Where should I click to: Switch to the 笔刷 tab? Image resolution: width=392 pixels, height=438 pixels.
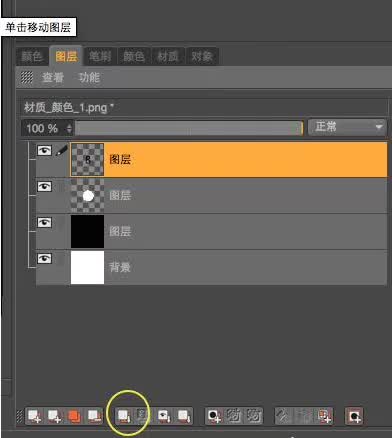click(x=100, y=56)
